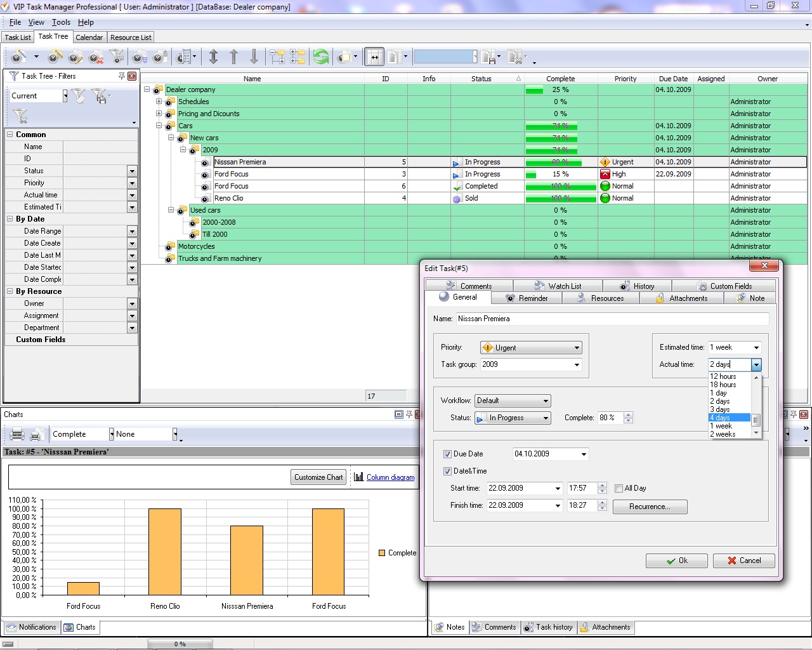Viewport: 812px width, 650px height.
Task: Click the green Refresh toolbar icon
Action: [321, 57]
